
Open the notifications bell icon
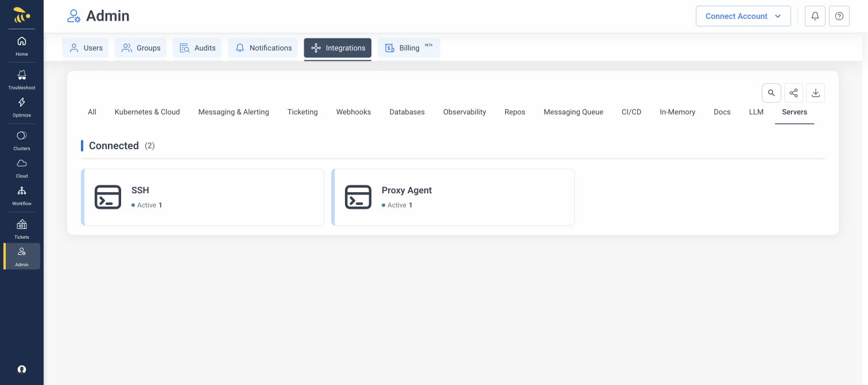[x=815, y=16]
